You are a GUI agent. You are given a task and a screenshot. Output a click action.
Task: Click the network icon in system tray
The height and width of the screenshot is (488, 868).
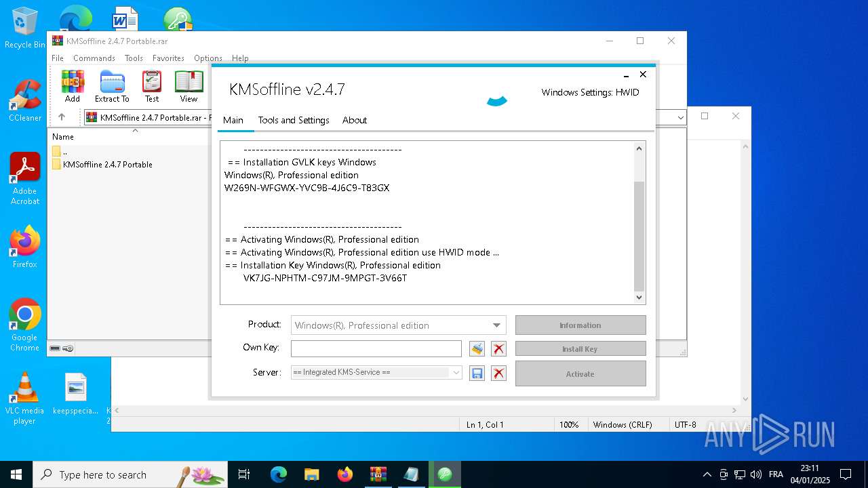click(x=741, y=474)
